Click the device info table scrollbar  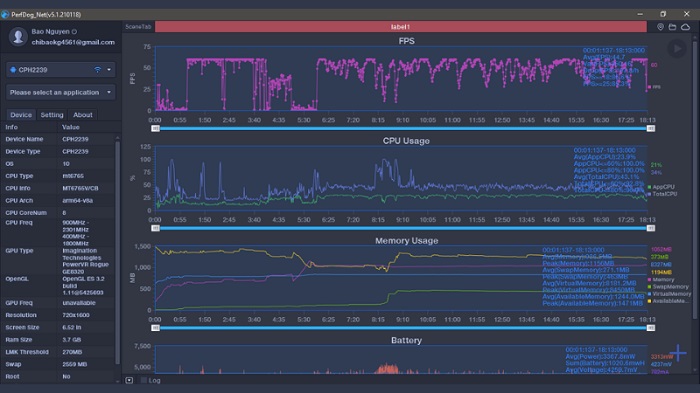pyautogui.click(x=117, y=252)
